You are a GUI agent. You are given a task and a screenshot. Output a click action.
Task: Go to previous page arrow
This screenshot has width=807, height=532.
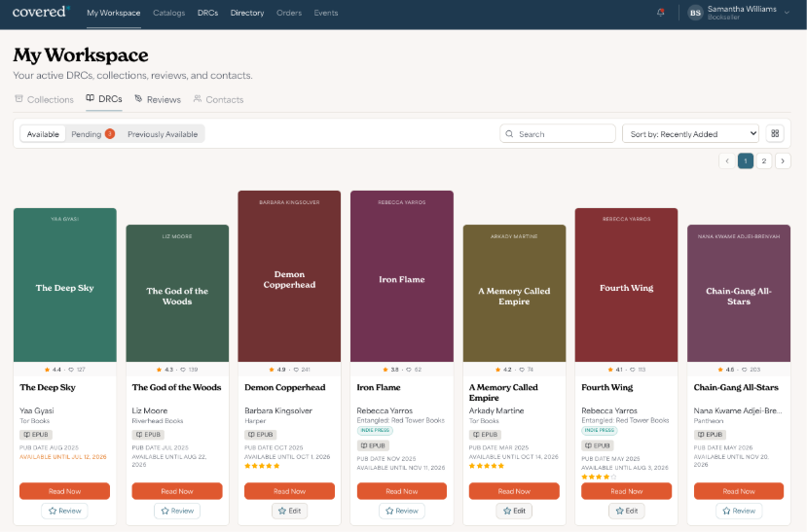(x=727, y=160)
